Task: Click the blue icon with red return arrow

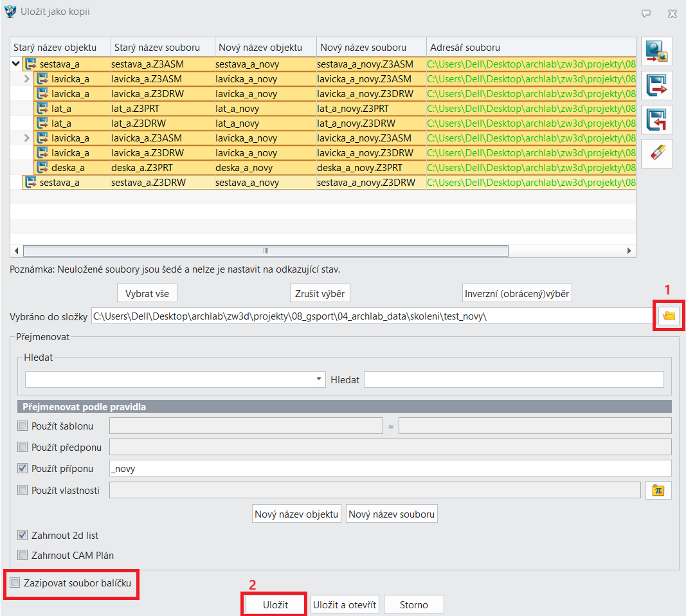Action: (x=656, y=120)
